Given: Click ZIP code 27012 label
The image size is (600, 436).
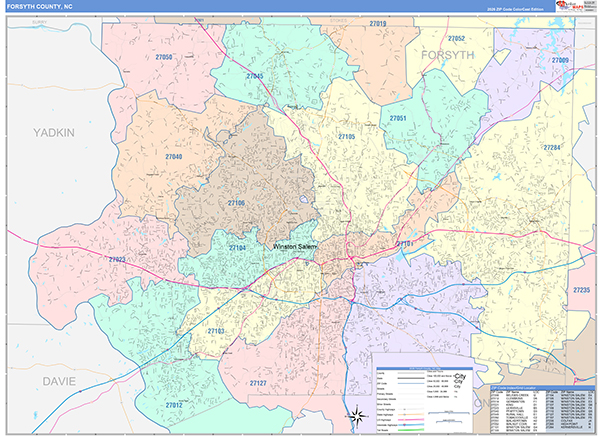Looking at the screenshot, I should (x=174, y=405).
